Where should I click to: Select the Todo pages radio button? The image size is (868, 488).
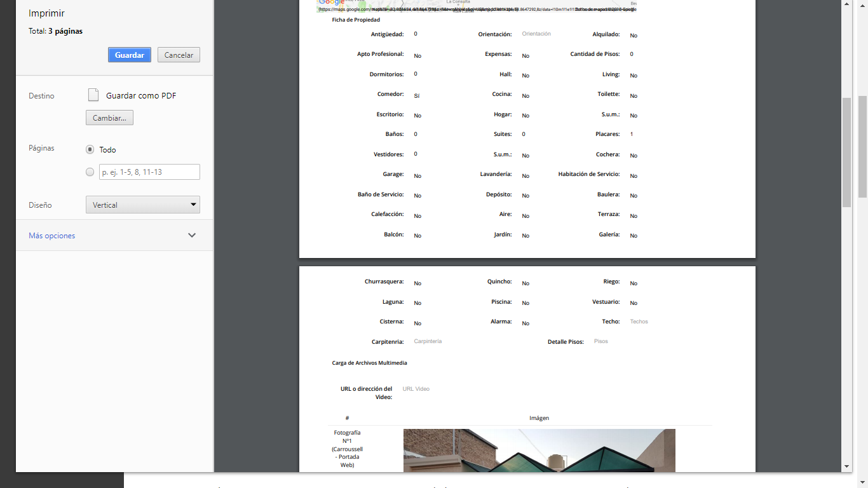click(x=90, y=149)
